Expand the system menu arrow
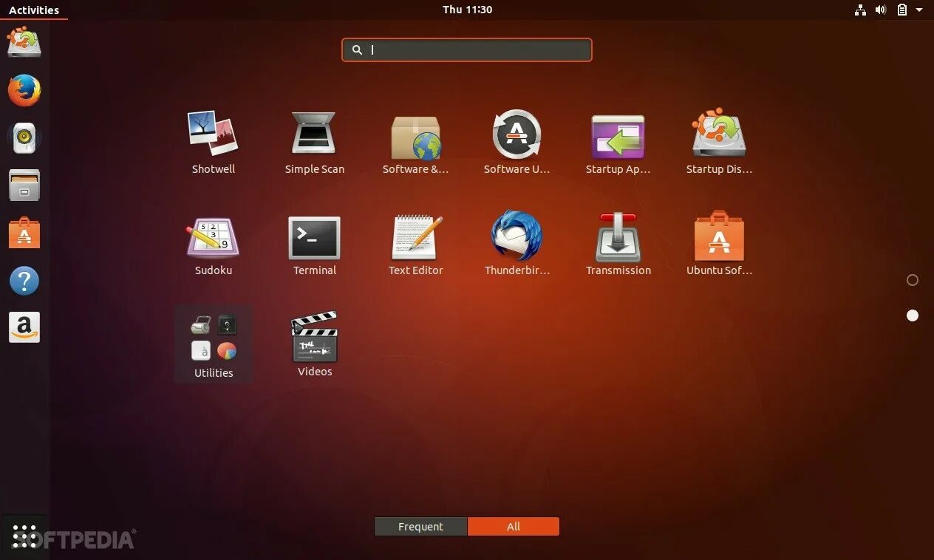The width and height of the screenshot is (934, 560). [x=919, y=10]
